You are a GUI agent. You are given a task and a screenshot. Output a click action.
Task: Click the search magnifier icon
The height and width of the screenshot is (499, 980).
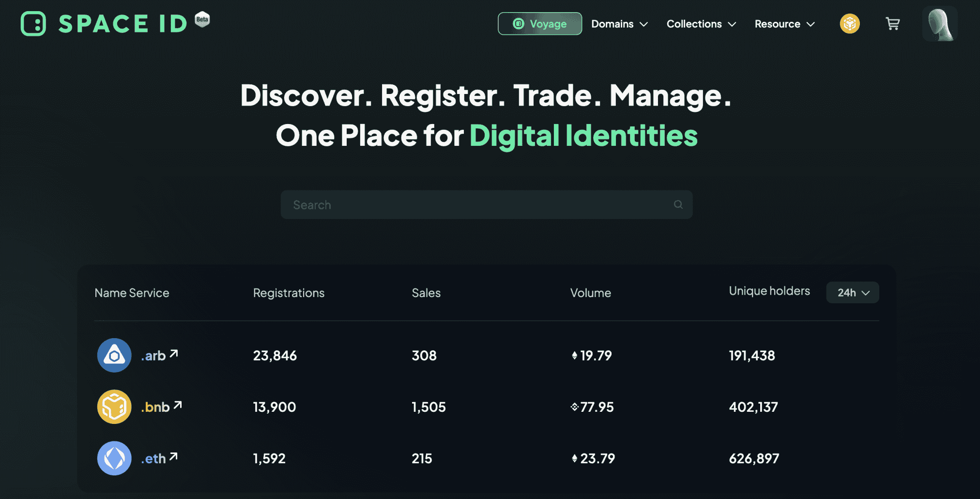[678, 204]
